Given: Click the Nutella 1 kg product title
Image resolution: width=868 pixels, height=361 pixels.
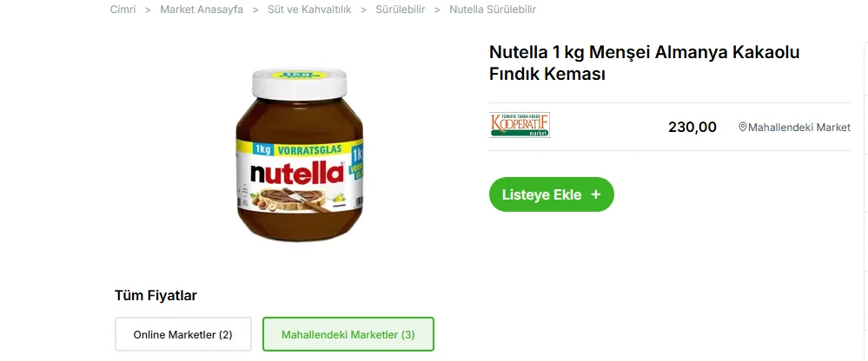Looking at the screenshot, I should [645, 63].
